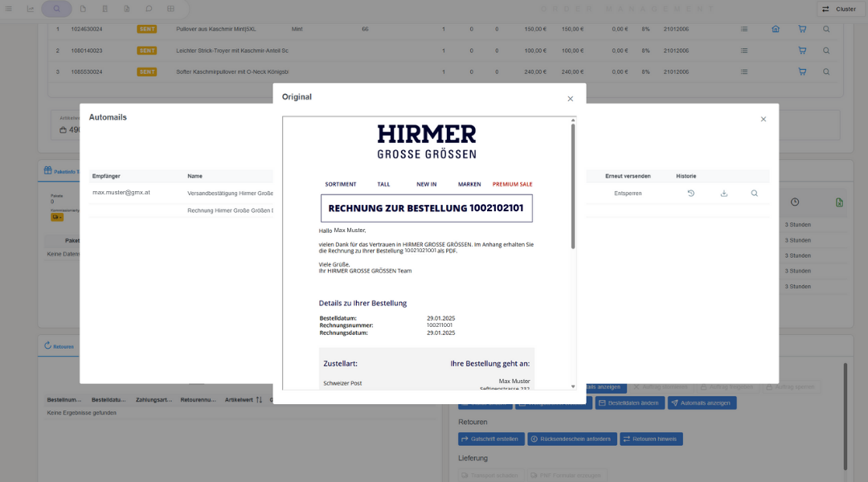
Task: Click the Auftrag freigeben button
Action: point(727,387)
